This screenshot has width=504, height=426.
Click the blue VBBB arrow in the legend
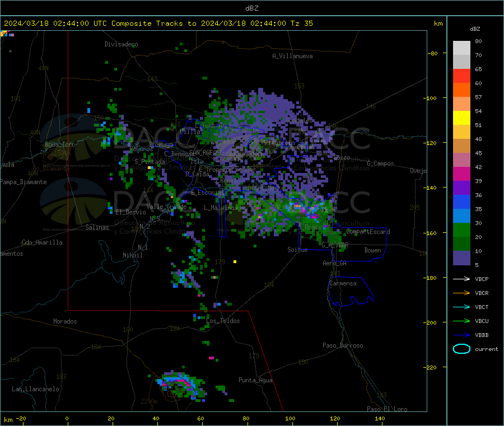click(461, 335)
